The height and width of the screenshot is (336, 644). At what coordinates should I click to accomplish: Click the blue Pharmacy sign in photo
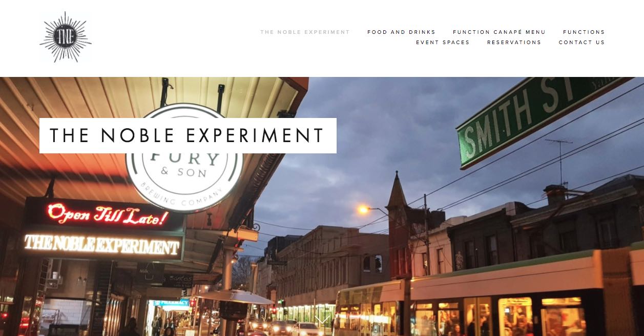pyautogui.click(x=171, y=303)
